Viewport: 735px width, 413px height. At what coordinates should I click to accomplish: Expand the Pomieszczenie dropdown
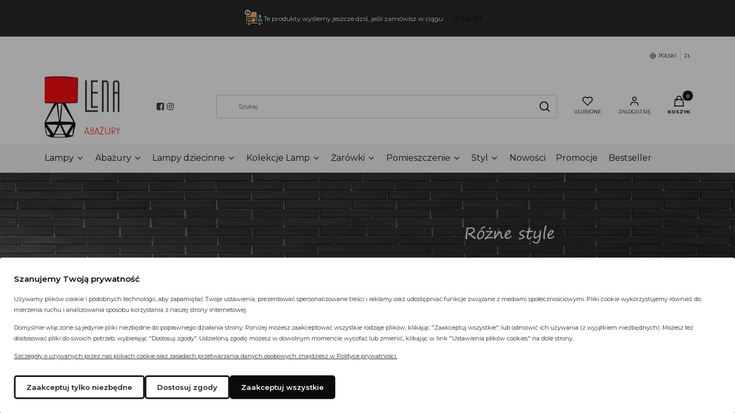click(x=423, y=158)
